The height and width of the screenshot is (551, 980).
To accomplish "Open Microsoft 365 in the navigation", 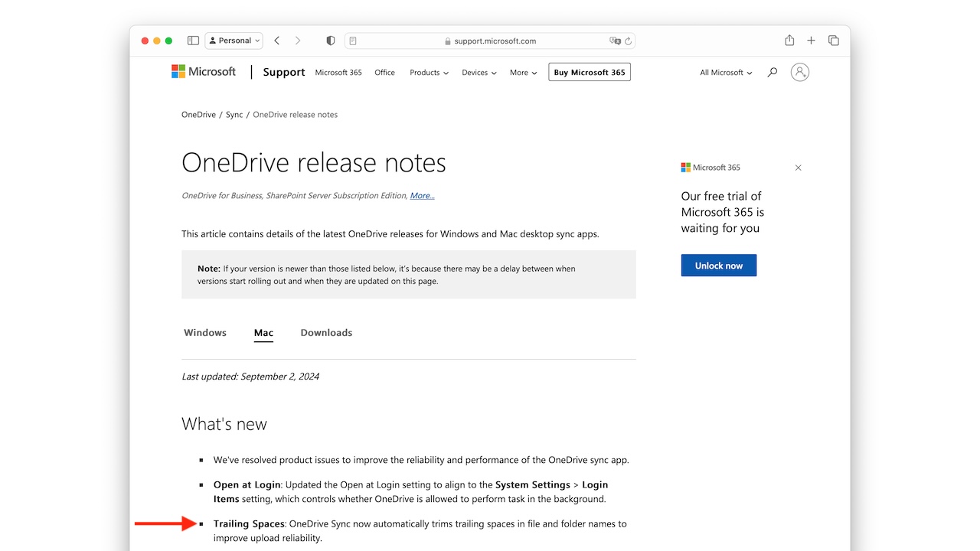I will (x=338, y=73).
